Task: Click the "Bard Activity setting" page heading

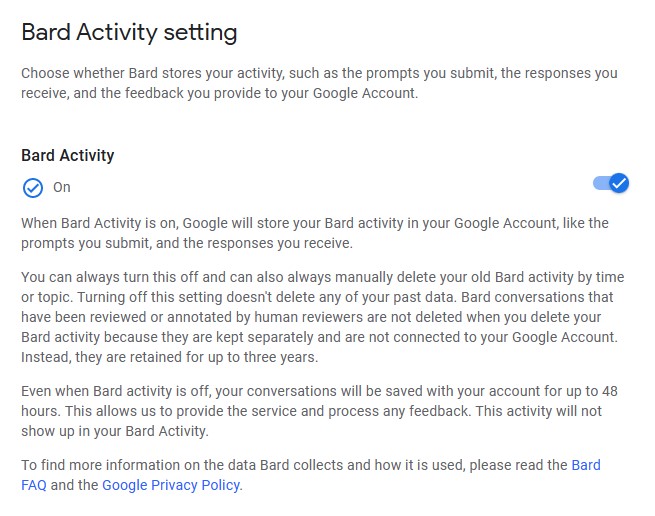Action: pyautogui.click(x=129, y=33)
